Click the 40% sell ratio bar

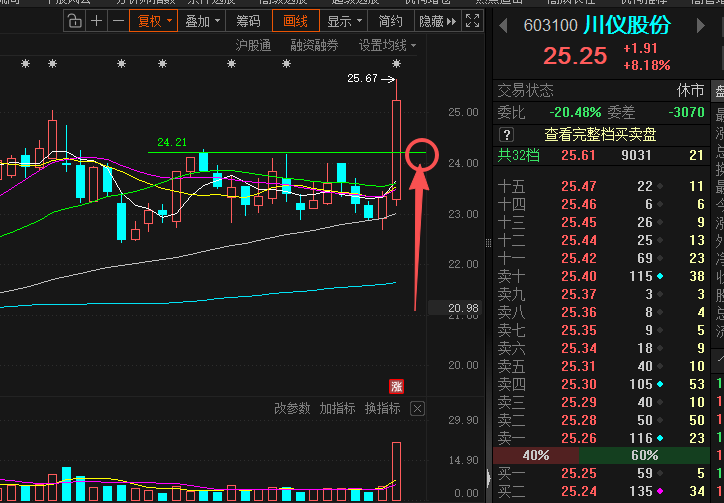(536, 455)
